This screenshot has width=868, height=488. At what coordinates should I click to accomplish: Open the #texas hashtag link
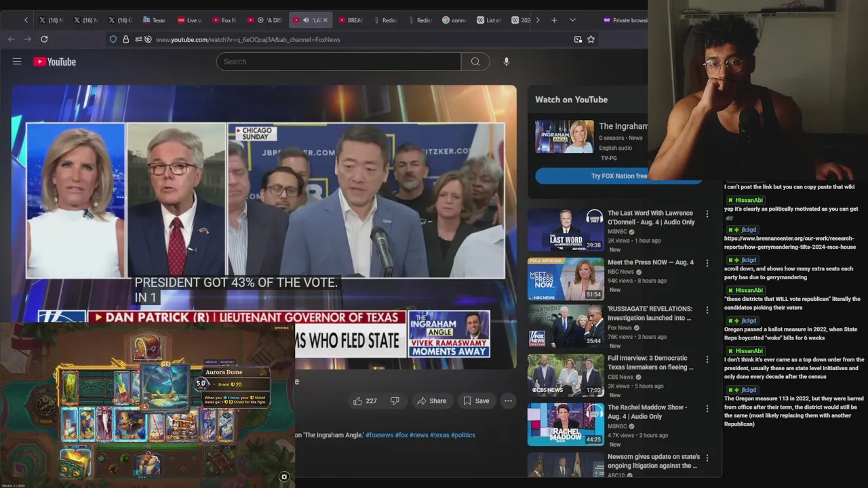pos(439,435)
